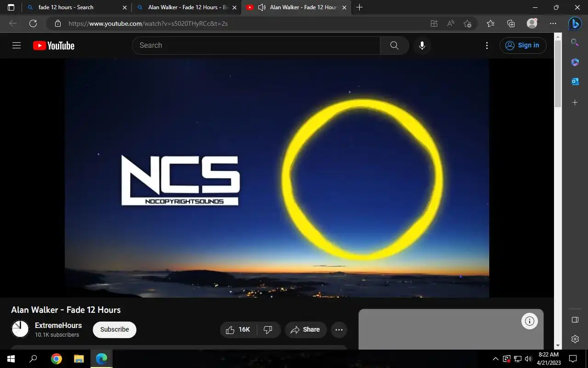Click the video player area
This screenshot has height=368, width=588.
click(x=277, y=178)
